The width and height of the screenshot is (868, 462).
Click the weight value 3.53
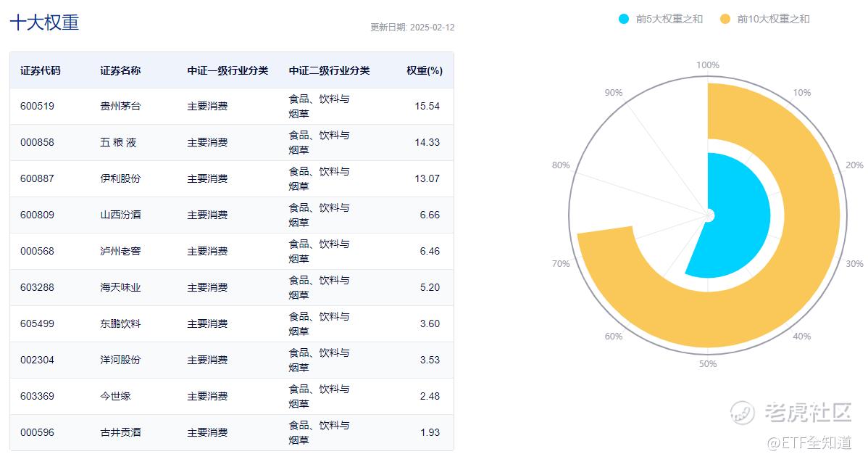430,360
